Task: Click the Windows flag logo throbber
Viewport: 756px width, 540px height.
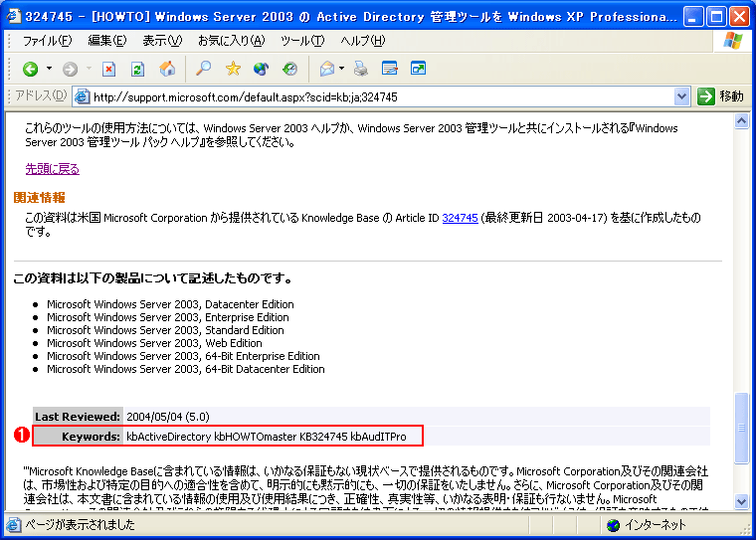Action: pyautogui.click(x=733, y=41)
